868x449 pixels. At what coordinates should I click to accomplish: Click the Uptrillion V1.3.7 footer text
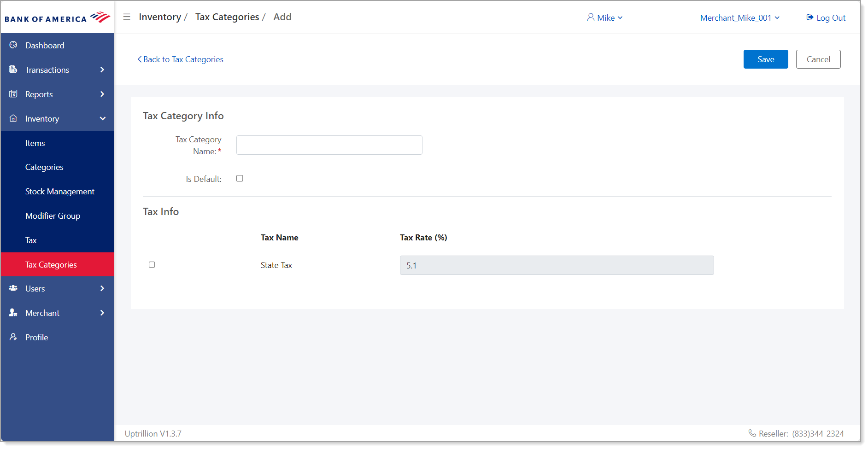click(153, 433)
